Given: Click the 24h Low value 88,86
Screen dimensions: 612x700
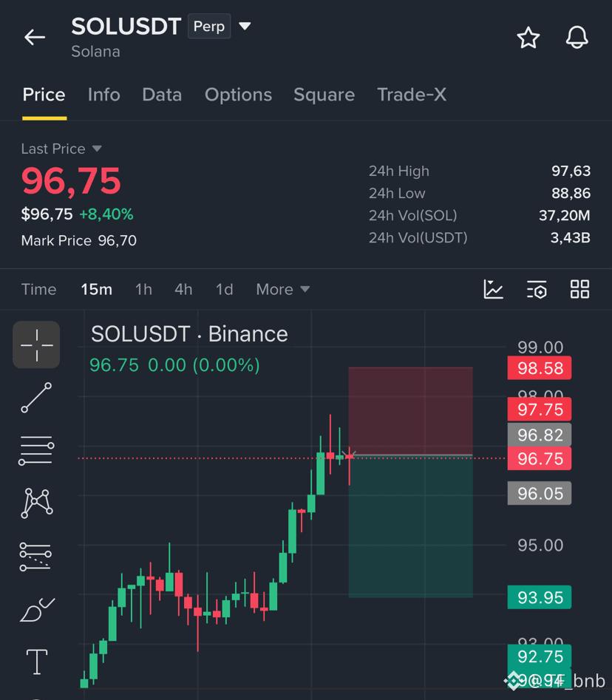Looking at the screenshot, I should [571, 194].
